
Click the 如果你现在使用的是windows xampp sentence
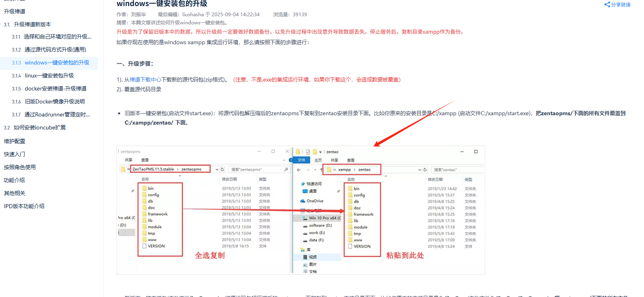tap(213, 42)
